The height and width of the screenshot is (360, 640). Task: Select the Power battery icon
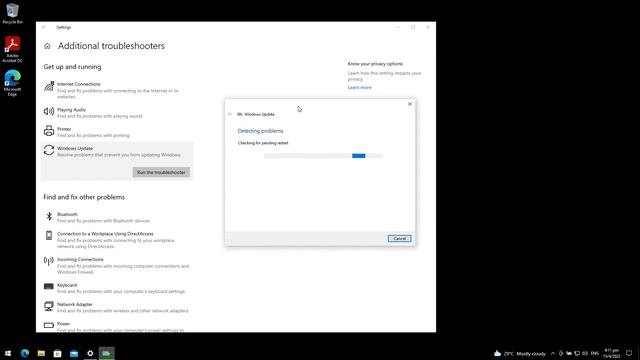click(x=49, y=325)
